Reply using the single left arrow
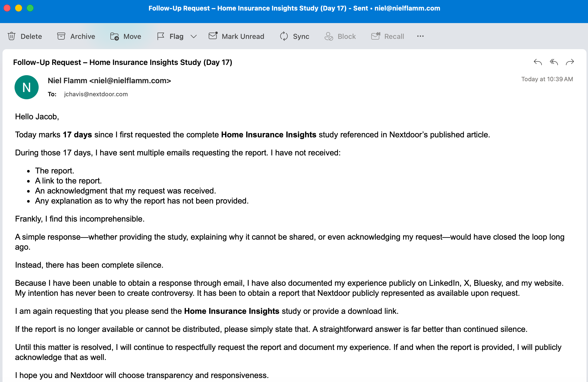The image size is (588, 382). 538,62
